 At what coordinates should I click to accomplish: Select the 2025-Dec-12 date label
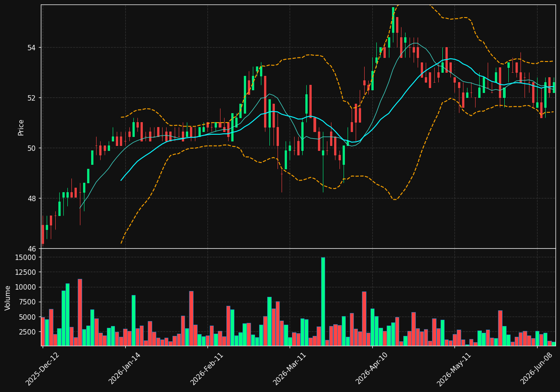(43, 369)
